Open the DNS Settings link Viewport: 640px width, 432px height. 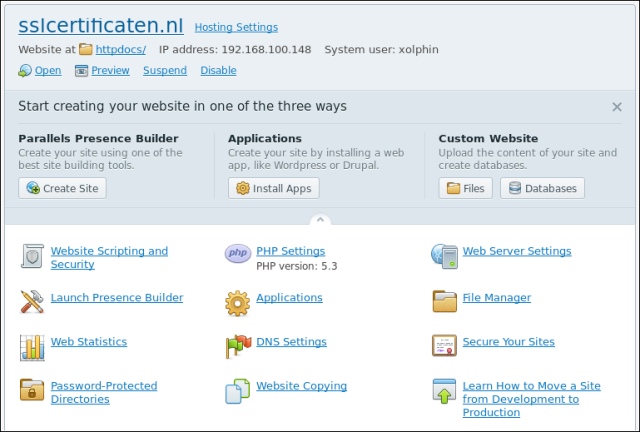[291, 342]
